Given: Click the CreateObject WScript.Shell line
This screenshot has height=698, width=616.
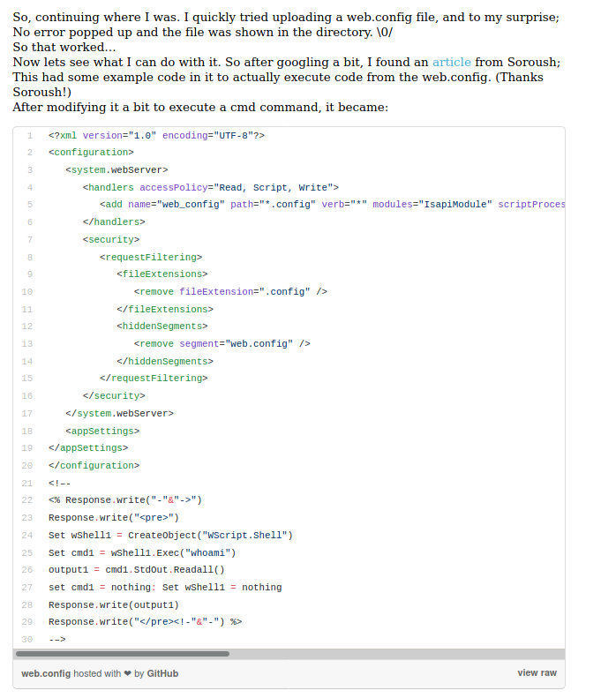Looking at the screenshot, I should click(x=170, y=535).
